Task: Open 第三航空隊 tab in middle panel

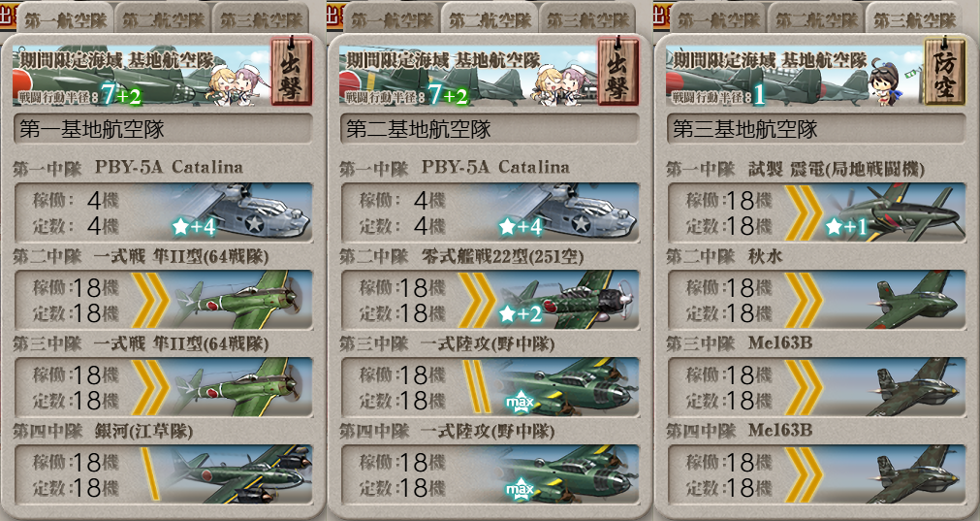Action: tap(587, 19)
